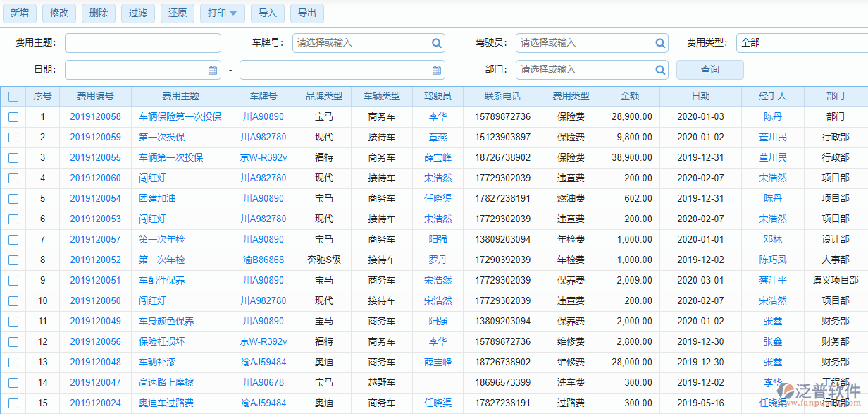Tick the checkbox for row 12
This screenshot has width=868, height=414.
[13, 342]
